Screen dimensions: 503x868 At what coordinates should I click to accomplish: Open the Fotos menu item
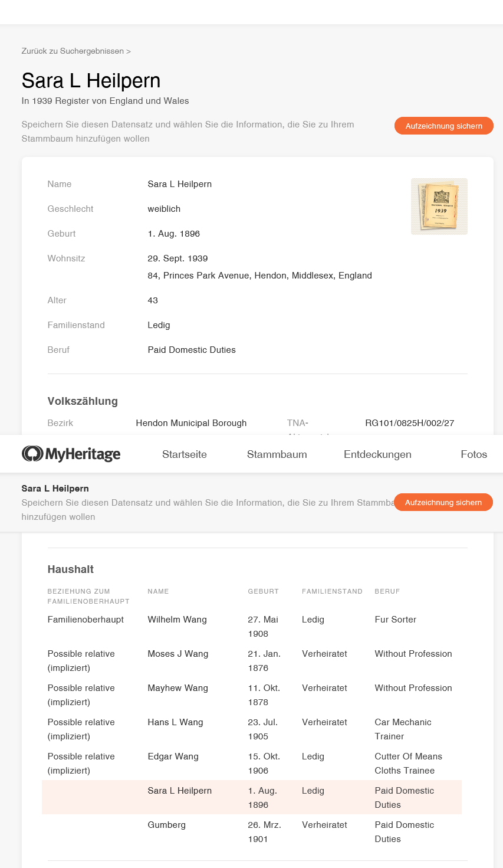click(x=474, y=454)
